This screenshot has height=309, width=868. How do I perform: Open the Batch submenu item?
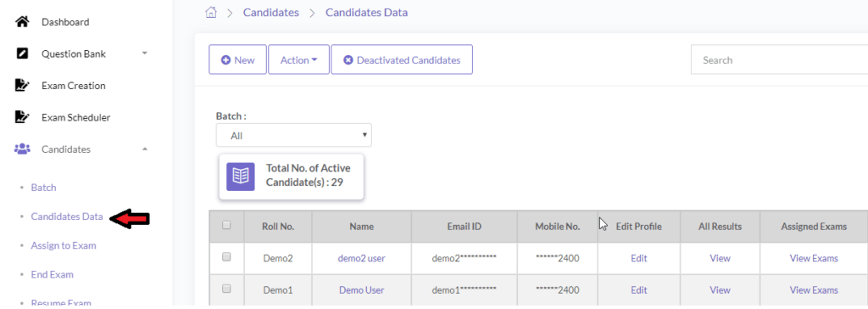pyautogui.click(x=44, y=188)
